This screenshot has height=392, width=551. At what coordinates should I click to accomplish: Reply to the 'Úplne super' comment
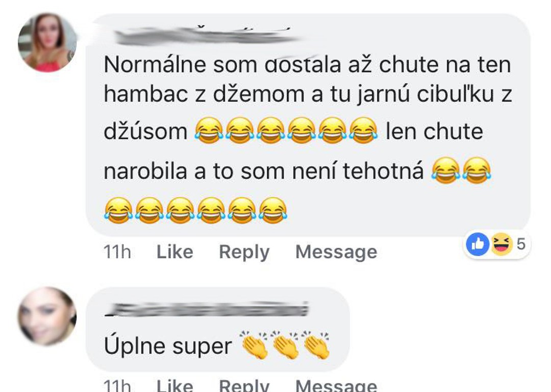click(244, 385)
